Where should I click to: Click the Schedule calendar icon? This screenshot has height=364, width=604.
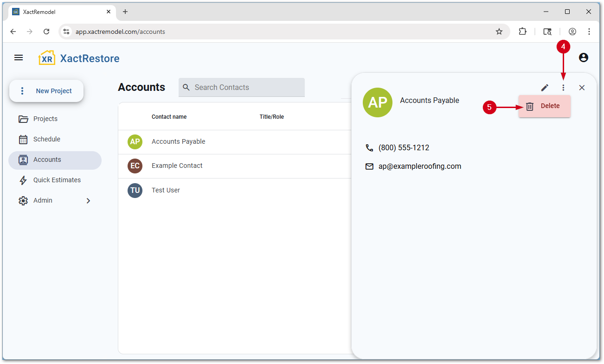coord(23,140)
